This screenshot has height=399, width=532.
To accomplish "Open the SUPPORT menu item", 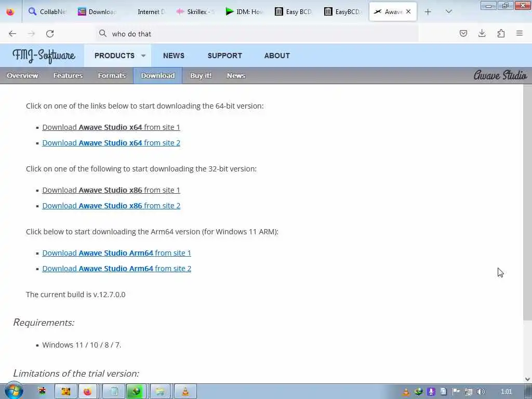I will 224,56.
